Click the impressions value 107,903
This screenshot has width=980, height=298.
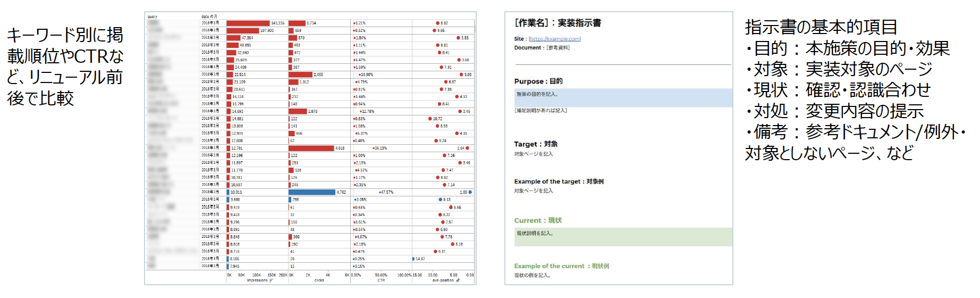pyautogui.click(x=267, y=31)
